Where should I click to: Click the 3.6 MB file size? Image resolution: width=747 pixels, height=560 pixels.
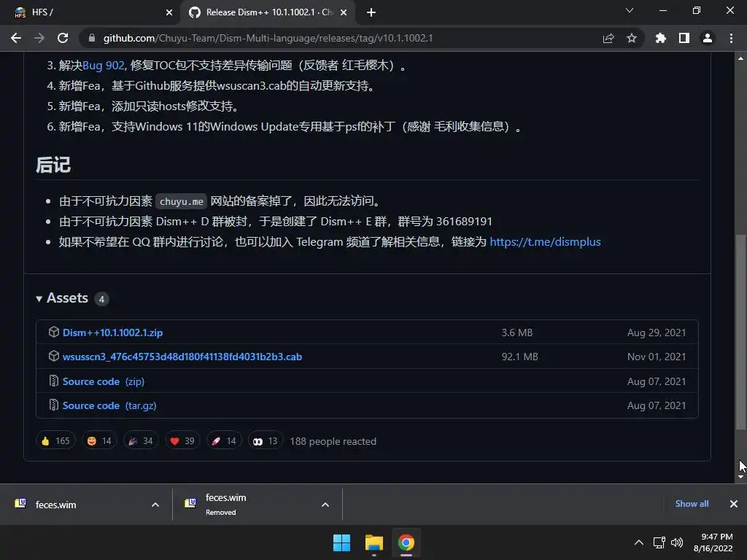click(x=517, y=332)
